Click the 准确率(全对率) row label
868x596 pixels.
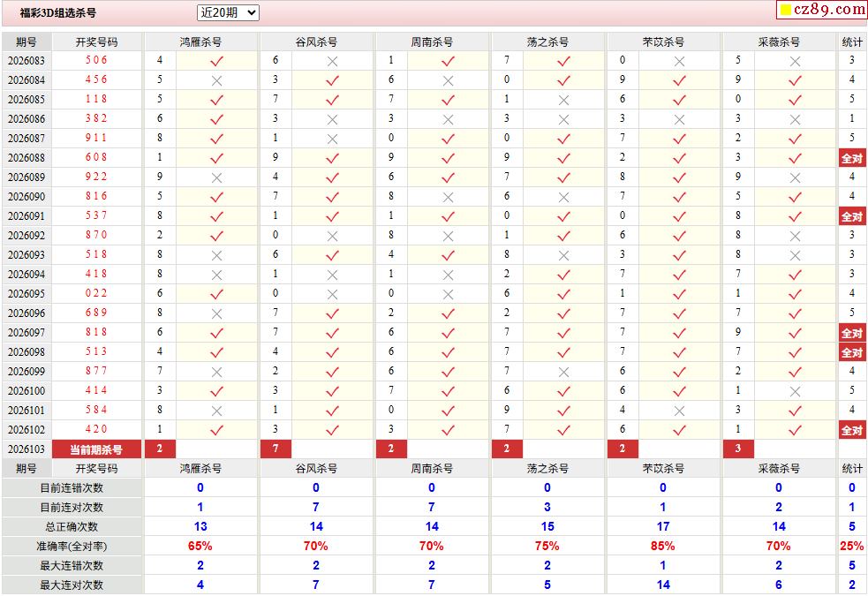[x=72, y=547]
